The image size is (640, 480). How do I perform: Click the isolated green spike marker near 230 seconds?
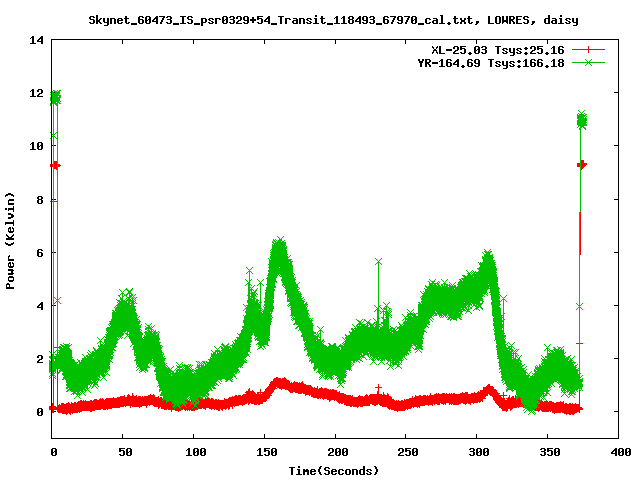378,262
